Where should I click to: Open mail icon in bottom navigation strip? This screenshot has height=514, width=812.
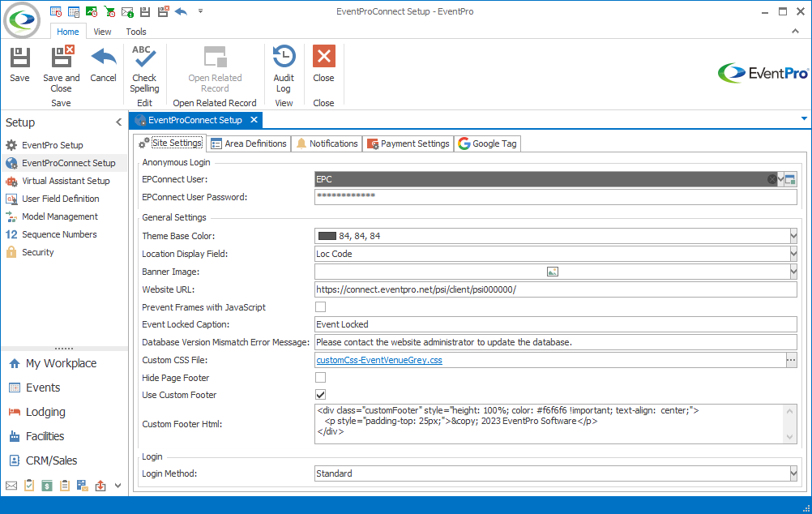(x=11, y=486)
